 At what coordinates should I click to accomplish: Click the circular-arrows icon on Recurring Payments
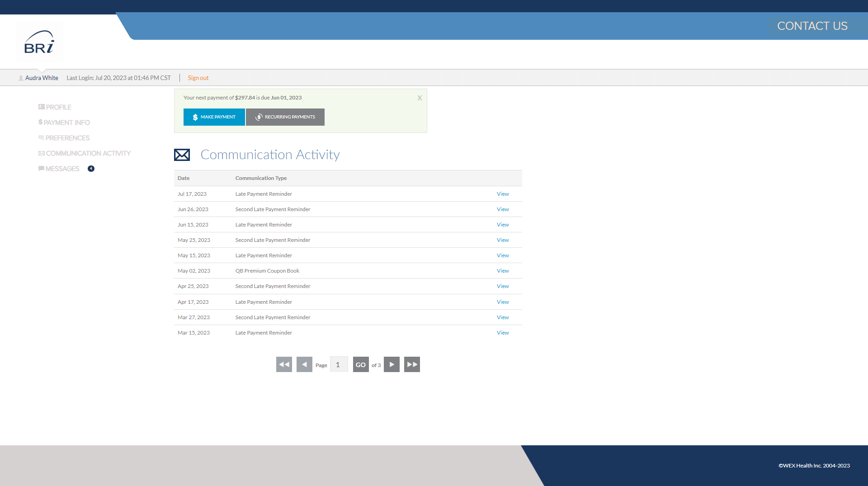tap(259, 117)
